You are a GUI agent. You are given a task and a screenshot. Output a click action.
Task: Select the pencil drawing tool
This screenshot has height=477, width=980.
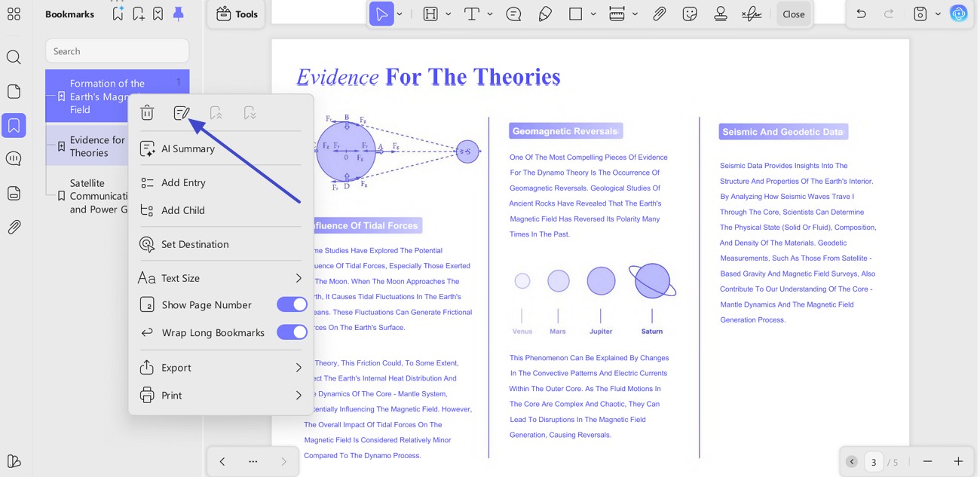coord(545,14)
